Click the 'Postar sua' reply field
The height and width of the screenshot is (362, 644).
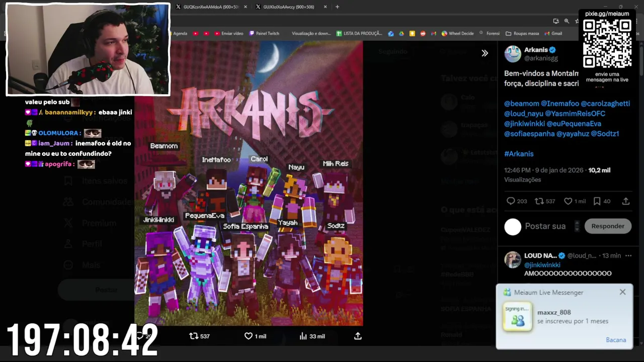[x=545, y=226]
